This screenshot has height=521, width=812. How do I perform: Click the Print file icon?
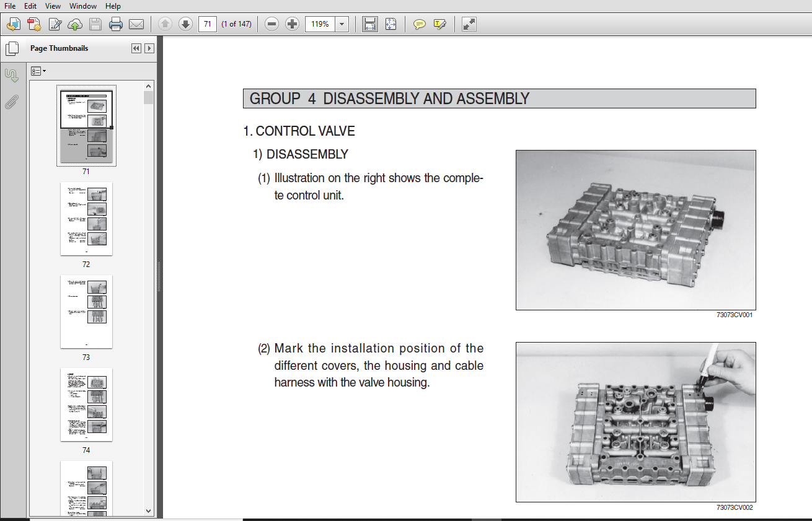116,24
